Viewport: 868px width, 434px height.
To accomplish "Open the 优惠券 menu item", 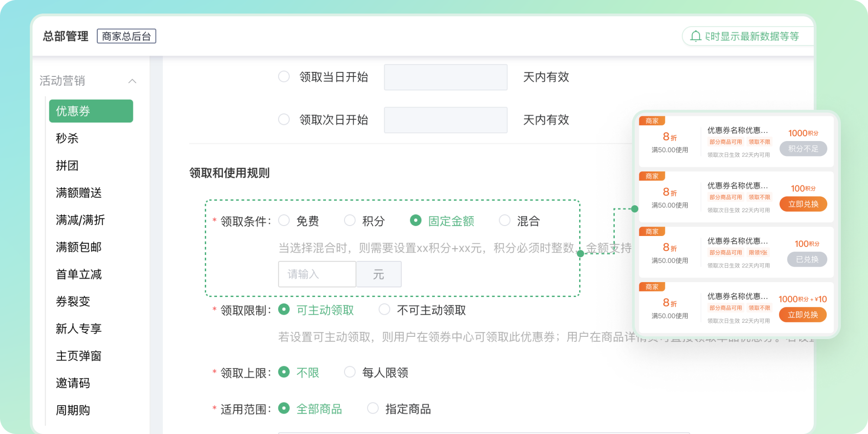I will click(x=91, y=111).
